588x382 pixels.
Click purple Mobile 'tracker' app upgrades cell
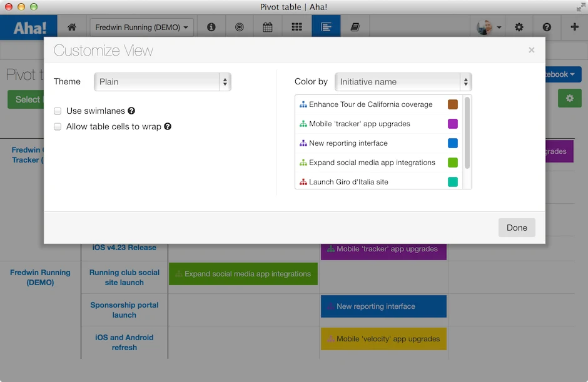(383, 251)
